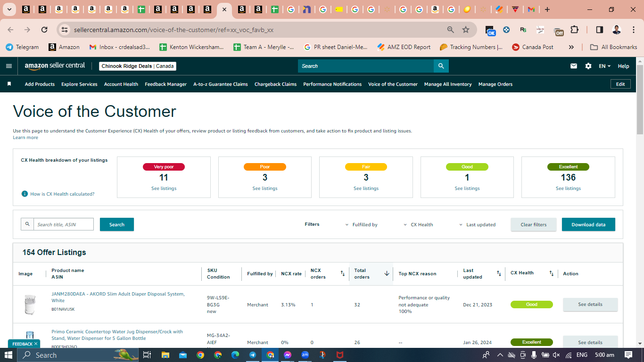
Task: Open Add Products in the favorites bar
Action: (40, 84)
